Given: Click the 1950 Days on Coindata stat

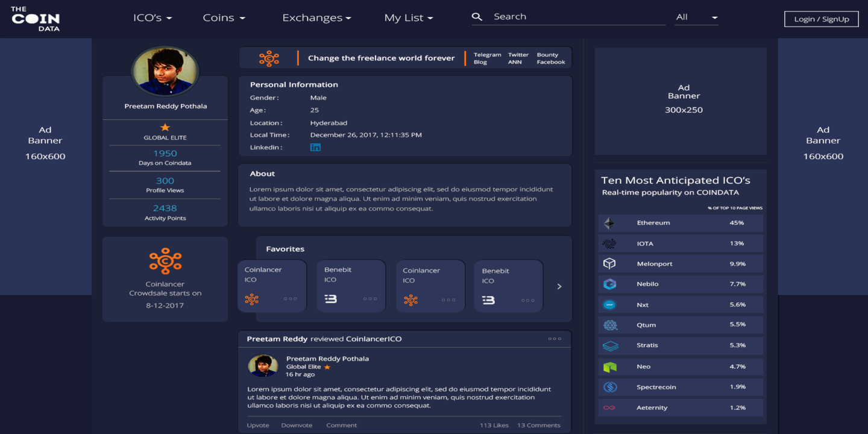Looking at the screenshot, I should 165,158.
